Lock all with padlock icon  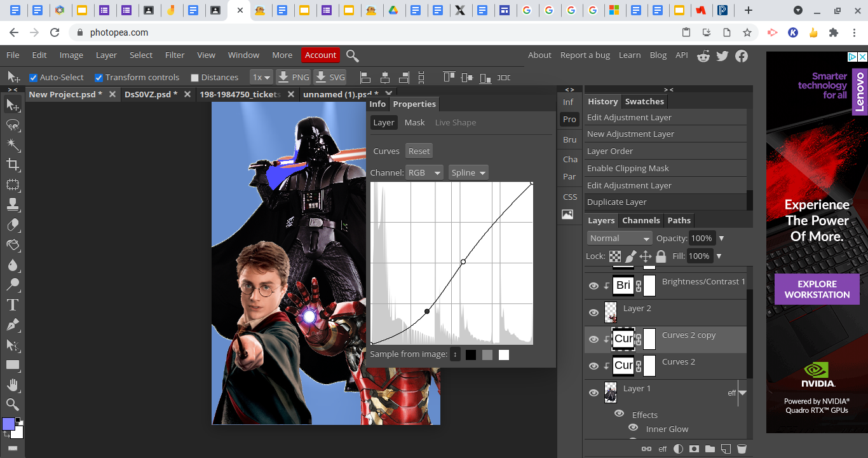click(x=661, y=256)
